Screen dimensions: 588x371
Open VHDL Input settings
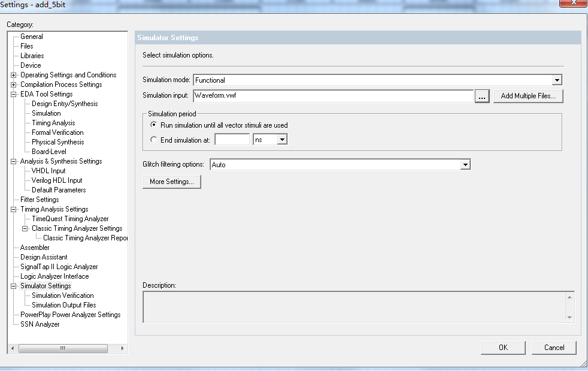pyautogui.click(x=49, y=170)
